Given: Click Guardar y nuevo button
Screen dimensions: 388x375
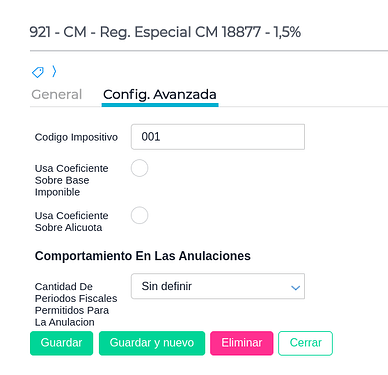Looking at the screenshot, I should click(152, 343).
